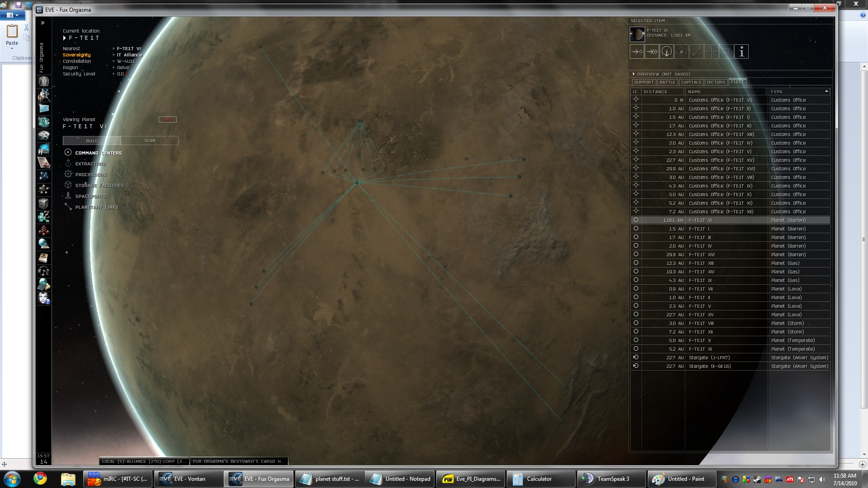This screenshot has height=488, width=868.
Task: Sort overview by Distance column header
Action: [x=656, y=92]
